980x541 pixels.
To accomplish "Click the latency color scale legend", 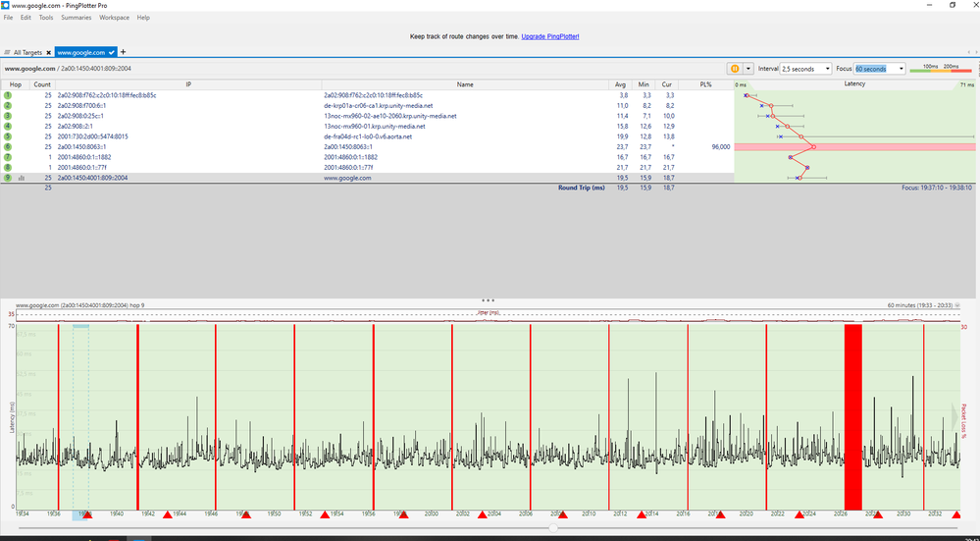I will pos(940,69).
